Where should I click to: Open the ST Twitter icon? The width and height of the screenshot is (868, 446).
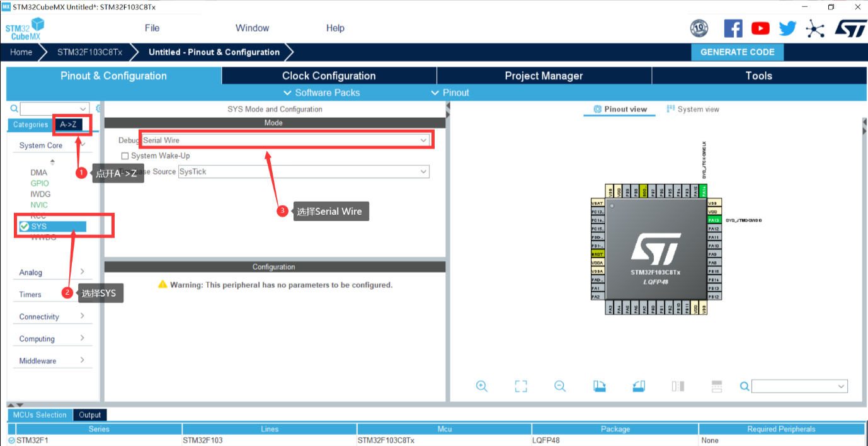tap(787, 28)
